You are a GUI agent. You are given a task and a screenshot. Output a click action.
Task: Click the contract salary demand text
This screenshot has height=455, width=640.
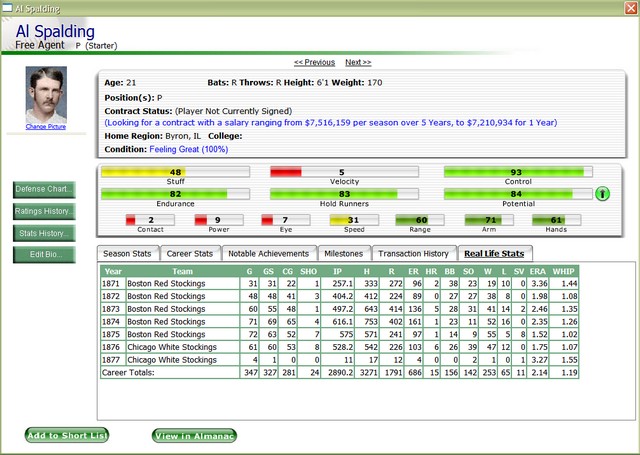[x=331, y=122]
